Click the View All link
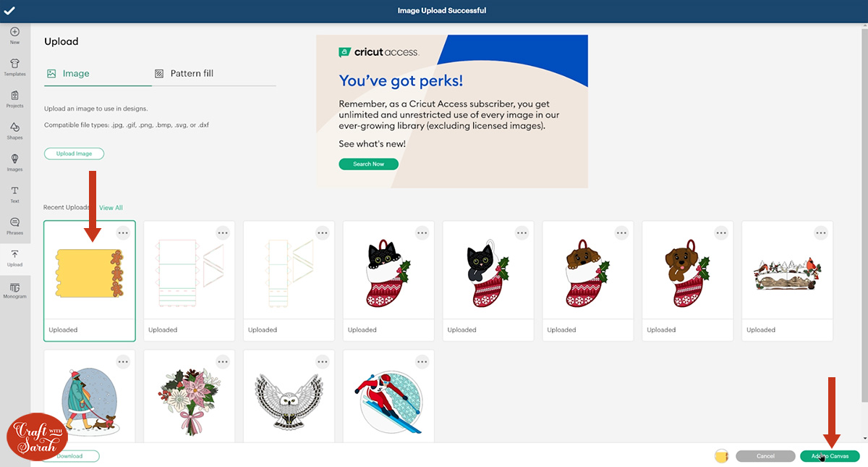Screen dimensions: 868x467 click(111, 208)
